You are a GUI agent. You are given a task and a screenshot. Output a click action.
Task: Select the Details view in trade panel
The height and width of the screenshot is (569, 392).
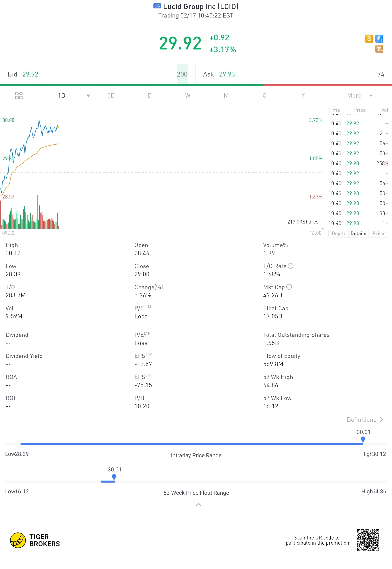[x=358, y=233]
